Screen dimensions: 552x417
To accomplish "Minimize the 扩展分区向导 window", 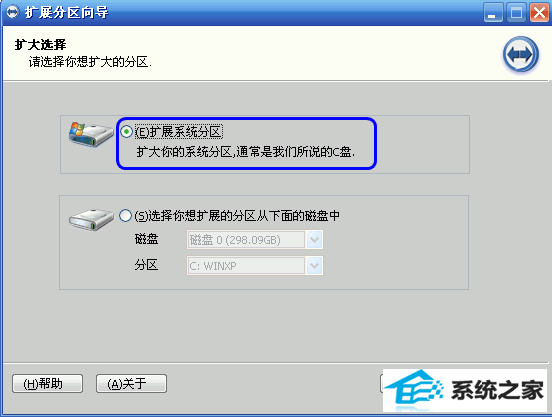I will (x=493, y=13).
